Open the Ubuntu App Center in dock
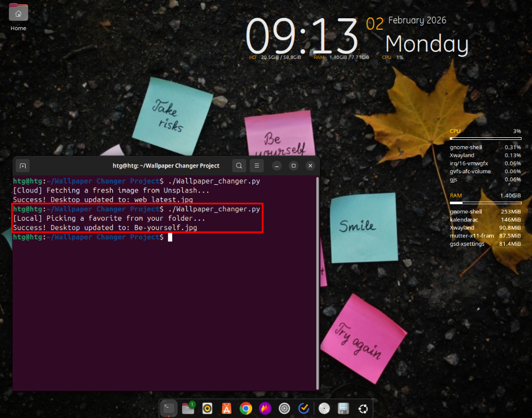 227,409
